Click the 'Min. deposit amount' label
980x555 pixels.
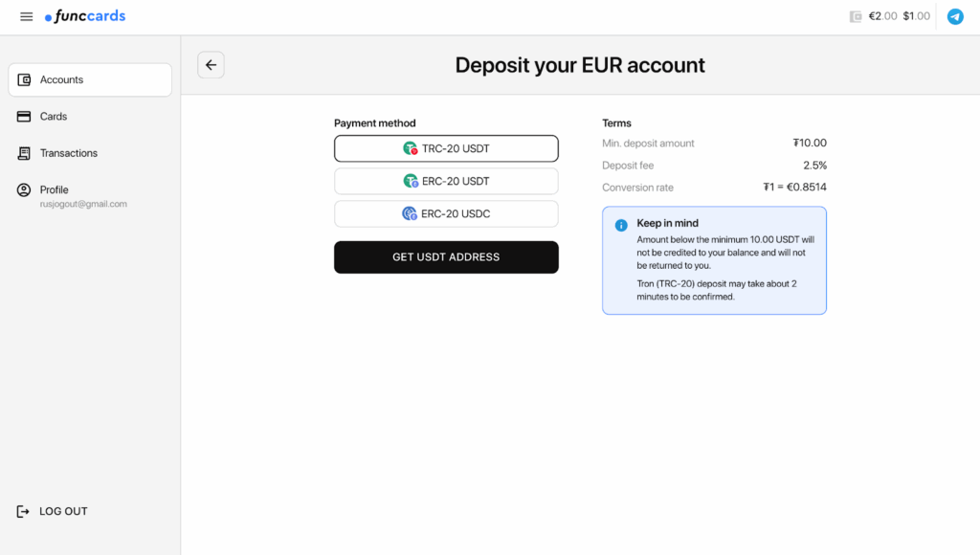click(x=648, y=144)
